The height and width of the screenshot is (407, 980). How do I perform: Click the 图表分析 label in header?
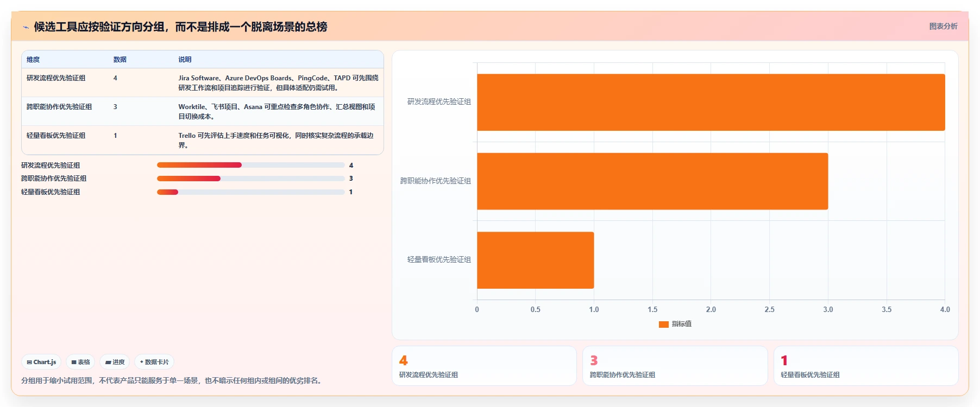coord(943,26)
